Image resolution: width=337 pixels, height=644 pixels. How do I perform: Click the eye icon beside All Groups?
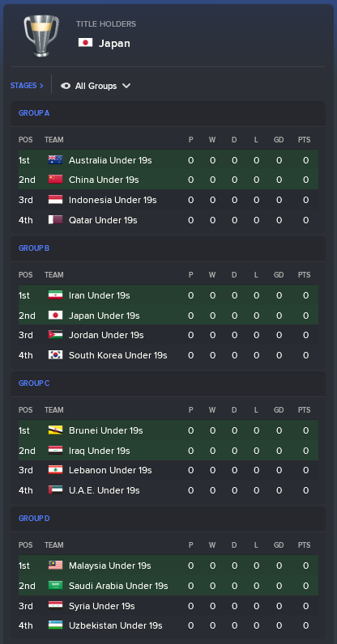[x=66, y=86]
